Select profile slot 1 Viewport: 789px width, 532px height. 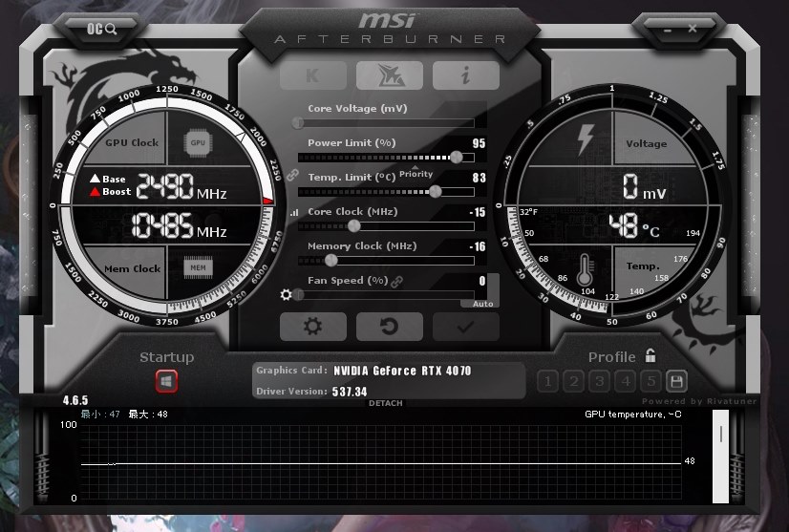(547, 381)
